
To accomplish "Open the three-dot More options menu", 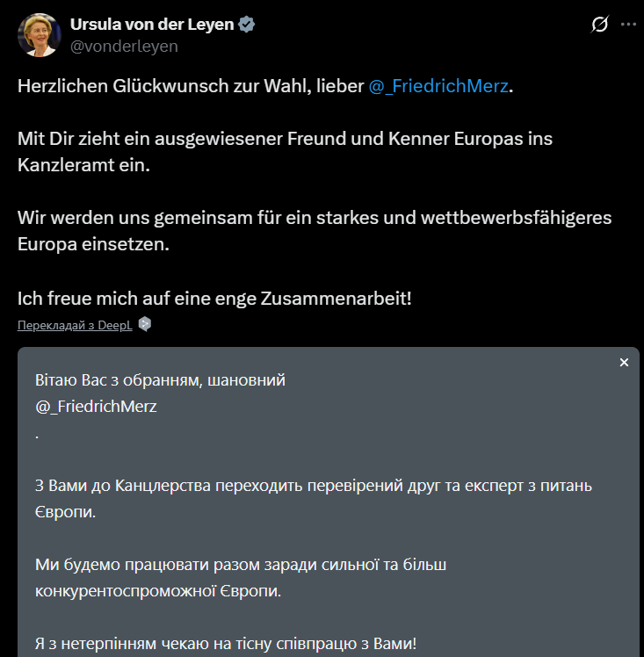I will click(628, 25).
